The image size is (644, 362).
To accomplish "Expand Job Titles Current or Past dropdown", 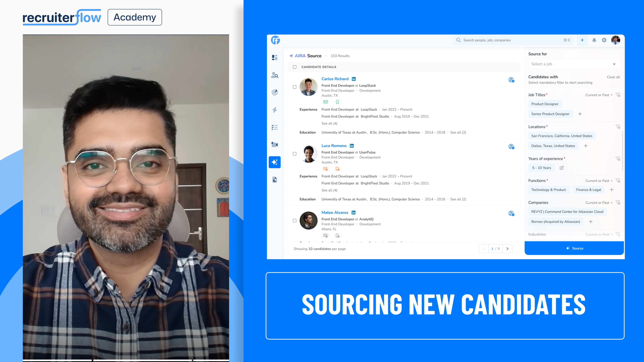I will [599, 95].
